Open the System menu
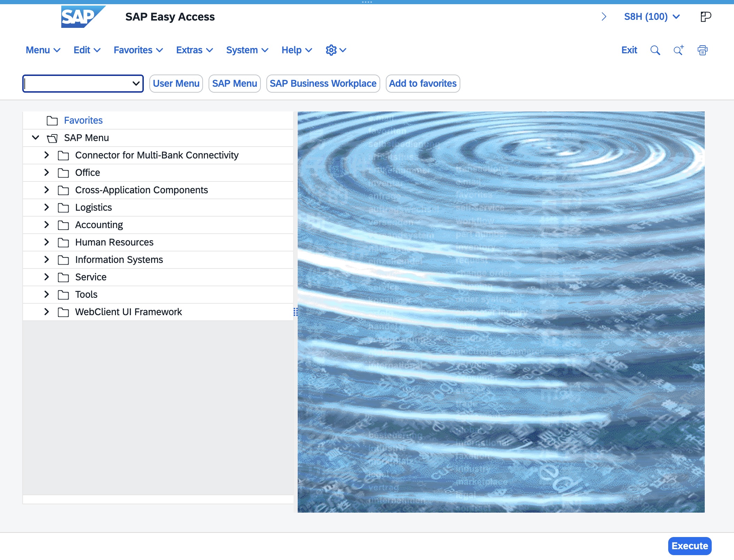The height and width of the screenshot is (560, 734). click(247, 50)
